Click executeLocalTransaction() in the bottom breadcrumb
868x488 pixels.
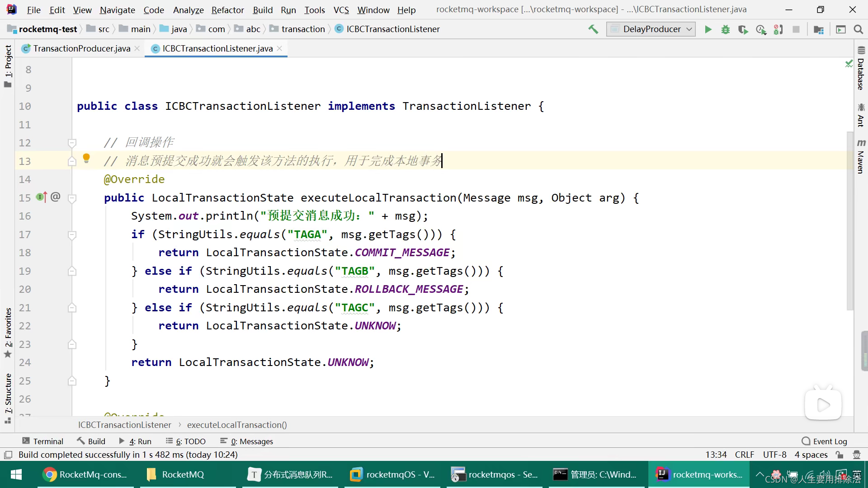coord(237,425)
